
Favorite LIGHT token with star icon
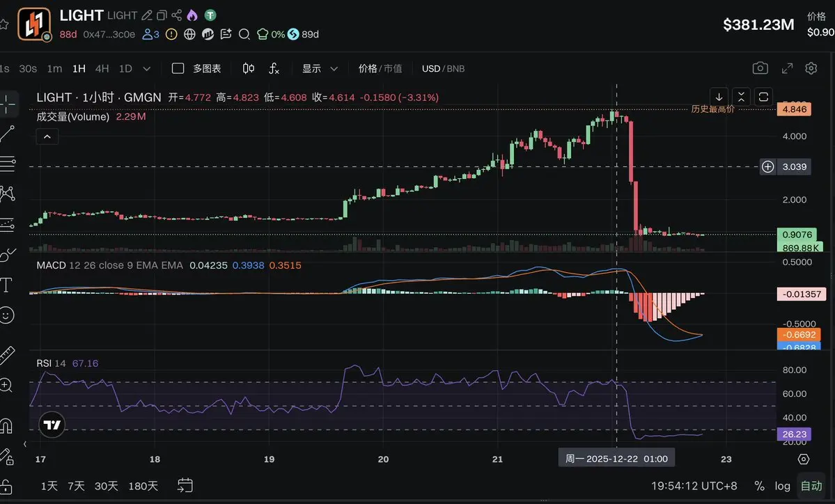tap(3, 24)
